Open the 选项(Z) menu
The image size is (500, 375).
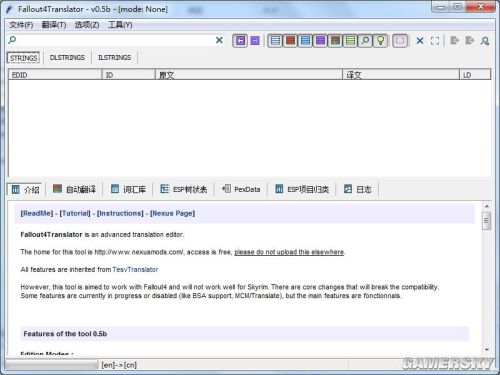(x=87, y=25)
